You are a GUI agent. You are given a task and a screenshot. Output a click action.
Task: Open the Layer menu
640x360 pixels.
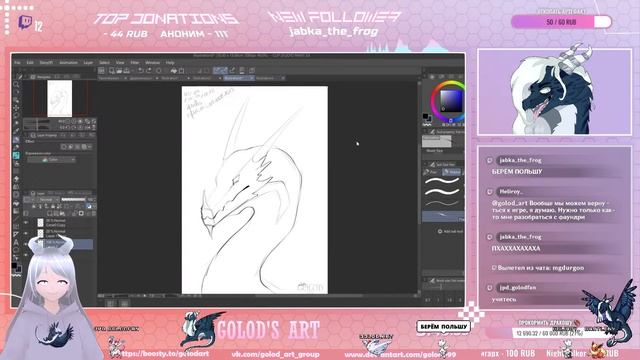[88, 63]
